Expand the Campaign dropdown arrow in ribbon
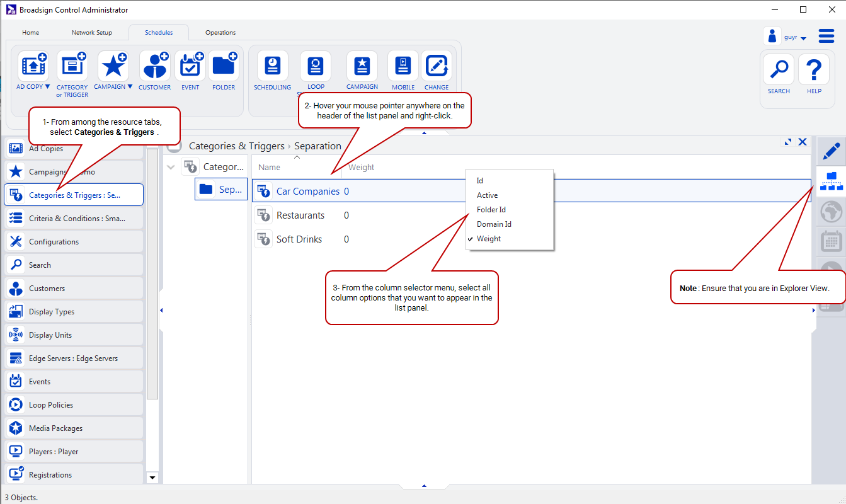The height and width of the screenshot is (504, 846). pyautogui.click(x=130, y=87)
